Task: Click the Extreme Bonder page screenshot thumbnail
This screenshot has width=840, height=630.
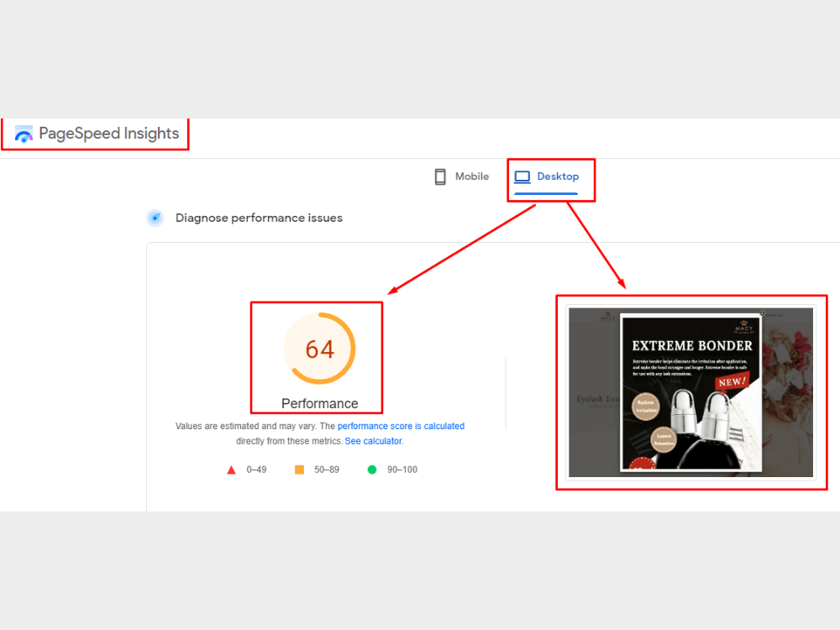Action: coord(691,392)
